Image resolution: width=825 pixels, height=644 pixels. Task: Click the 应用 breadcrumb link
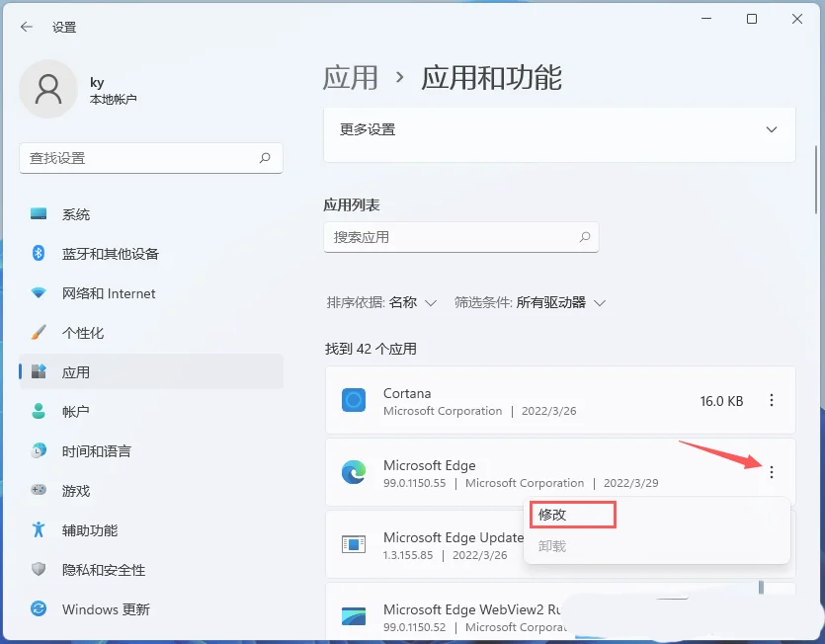point(351,78)
